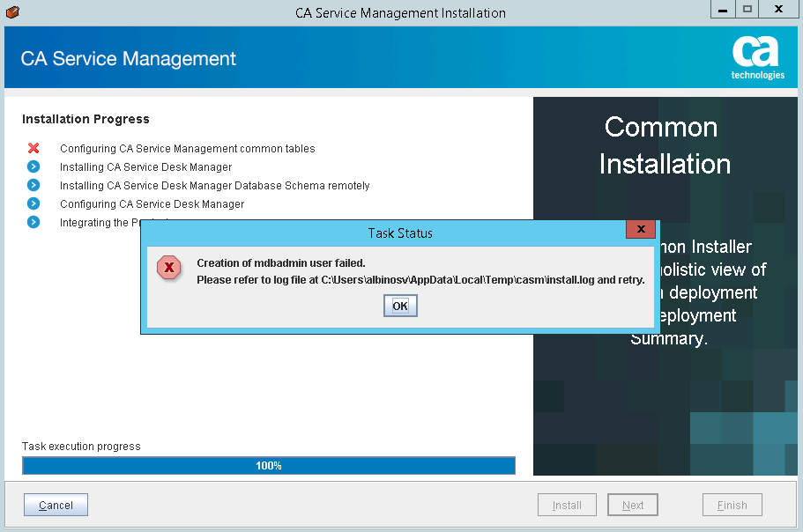This screenshot has height=532, width=803.
Task: Click the red error icon in Task Status dialog
Action: (x=168, y=268)
